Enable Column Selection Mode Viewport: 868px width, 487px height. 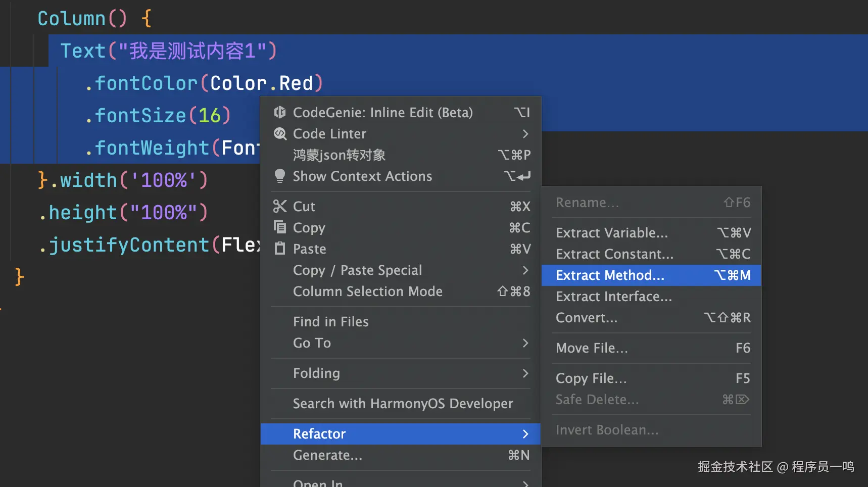point(368,291)
